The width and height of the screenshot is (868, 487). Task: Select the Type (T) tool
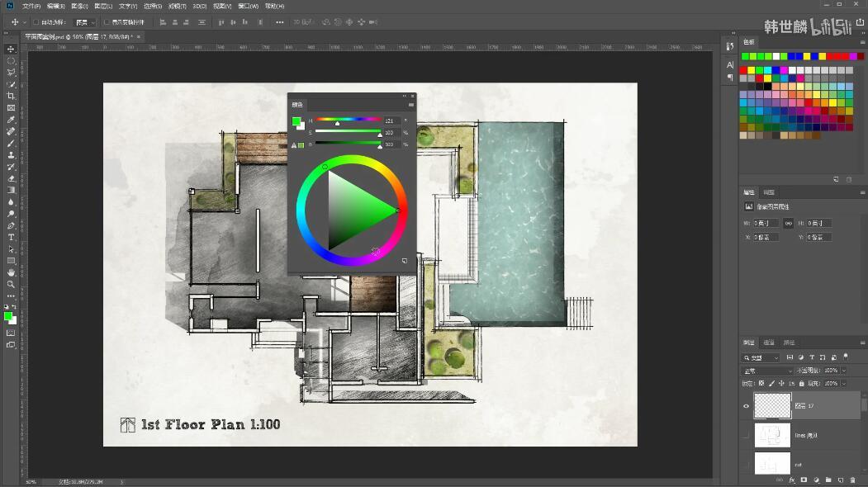click(11, 237)
